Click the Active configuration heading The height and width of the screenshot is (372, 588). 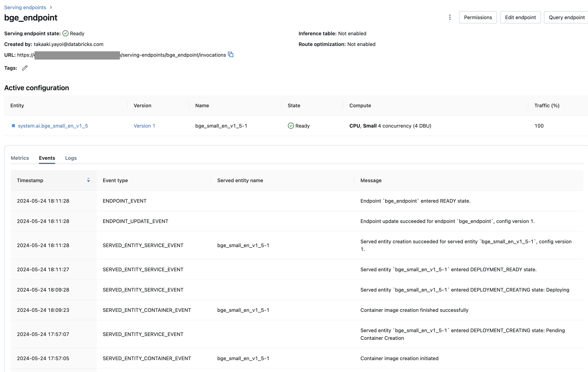click(37, 88)
